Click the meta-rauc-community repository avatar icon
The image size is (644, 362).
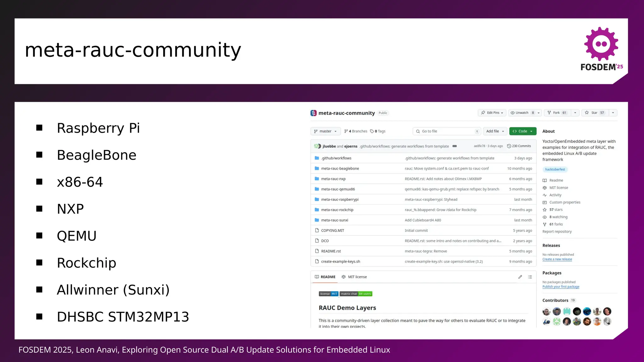(313, 113)
